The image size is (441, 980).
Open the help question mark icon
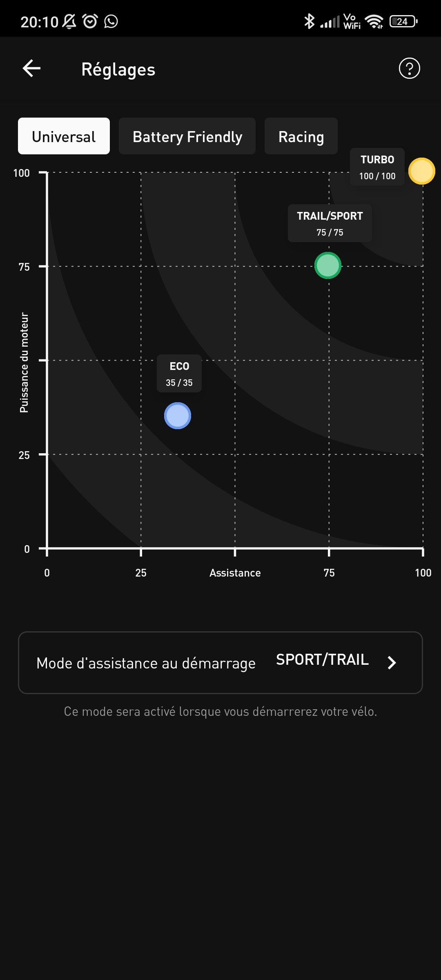click(409, 68)
